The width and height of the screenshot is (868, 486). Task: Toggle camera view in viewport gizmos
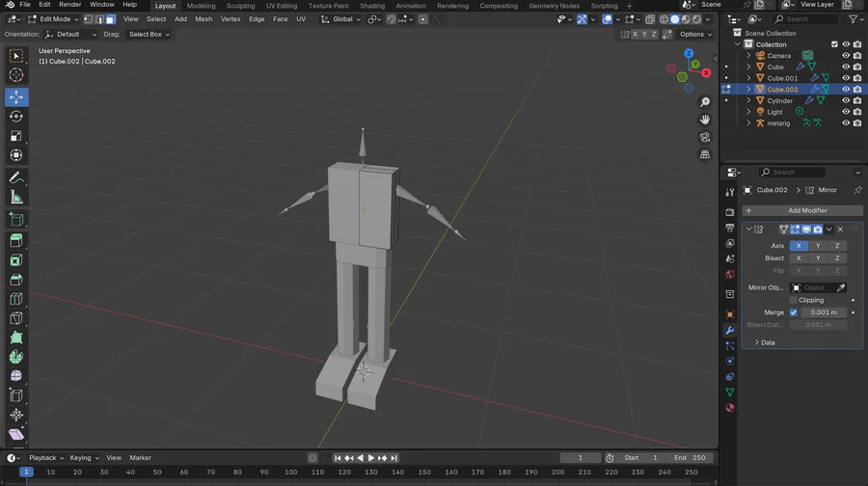(705, 137)
